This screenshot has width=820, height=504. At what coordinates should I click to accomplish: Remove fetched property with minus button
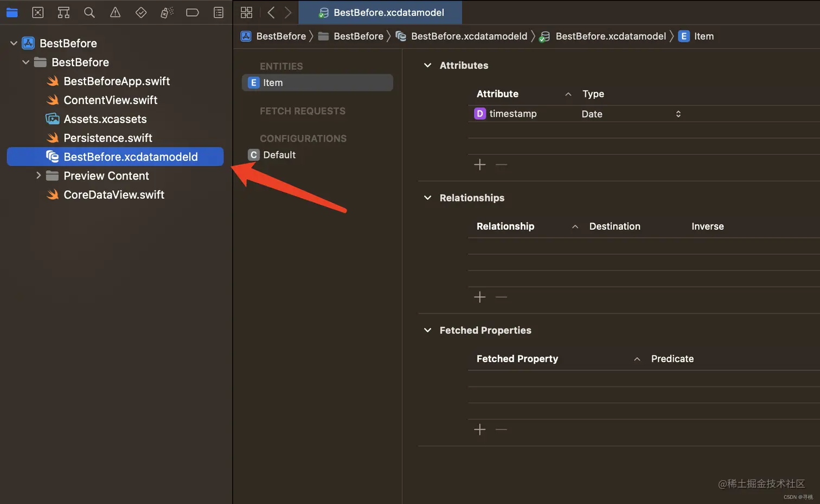coord(502,430)
